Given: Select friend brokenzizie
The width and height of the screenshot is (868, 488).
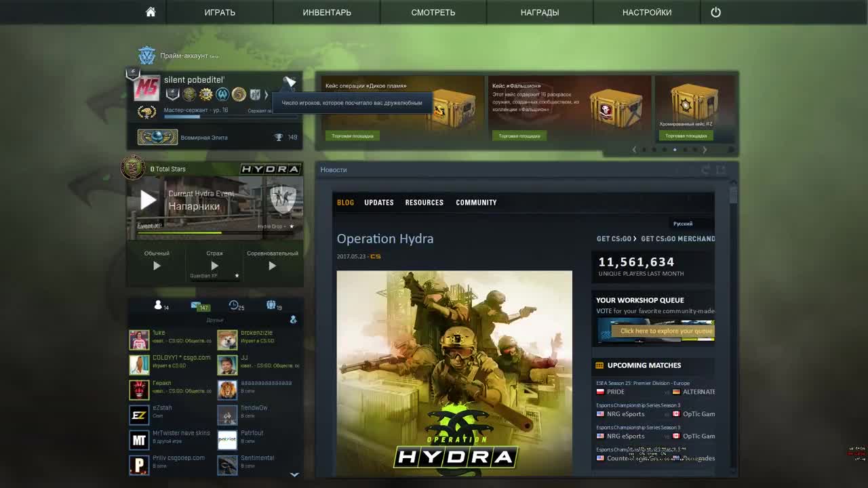Looking at the screenshot, I should tap(258, 340).
